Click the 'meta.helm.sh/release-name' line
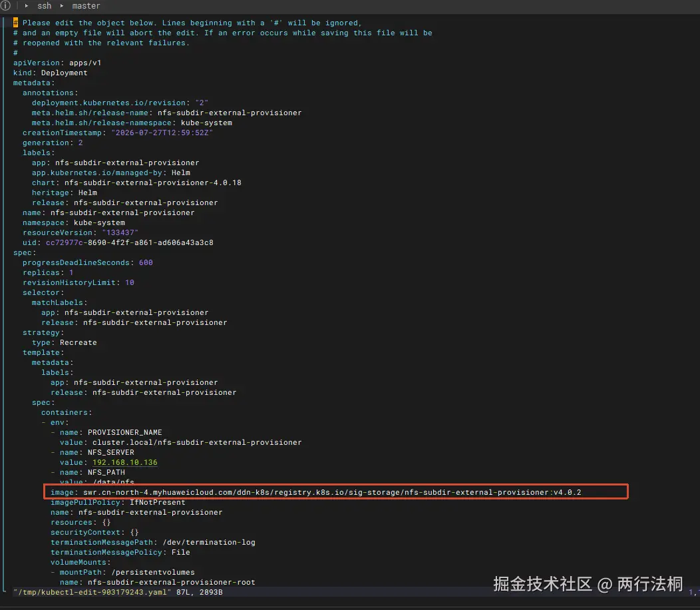 coord(166,113)
